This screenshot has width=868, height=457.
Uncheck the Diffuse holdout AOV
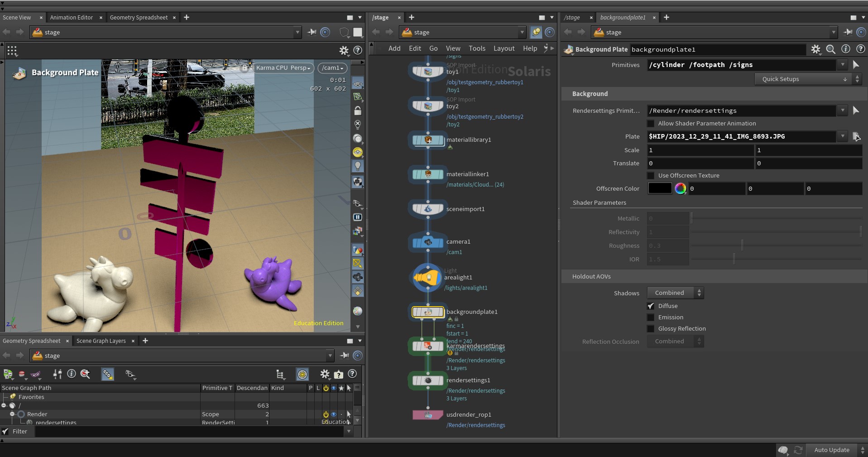click(651, 306)
